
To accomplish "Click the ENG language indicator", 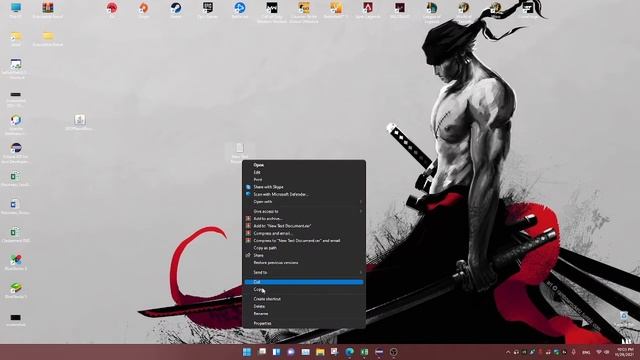I will tap(586, 352).
